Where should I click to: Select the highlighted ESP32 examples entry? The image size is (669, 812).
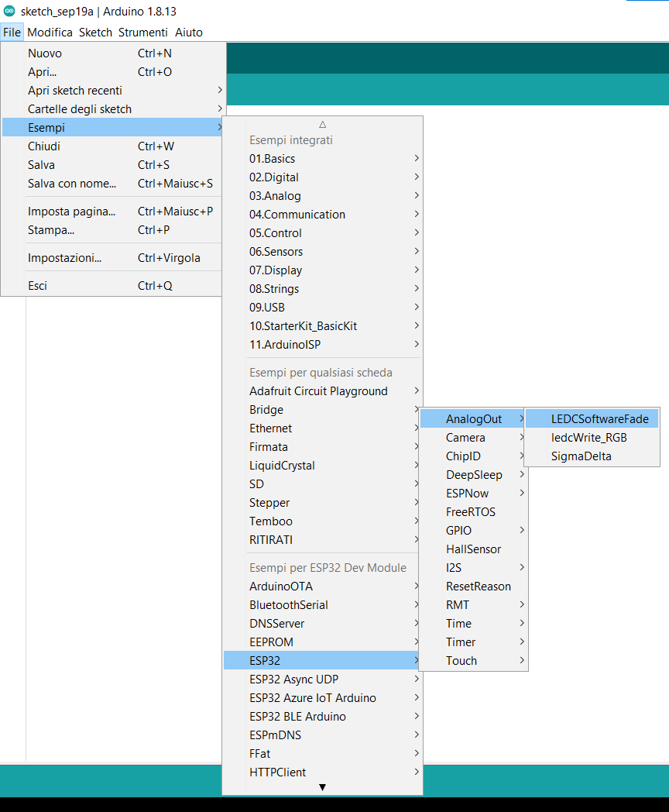(x=322, y=661)
